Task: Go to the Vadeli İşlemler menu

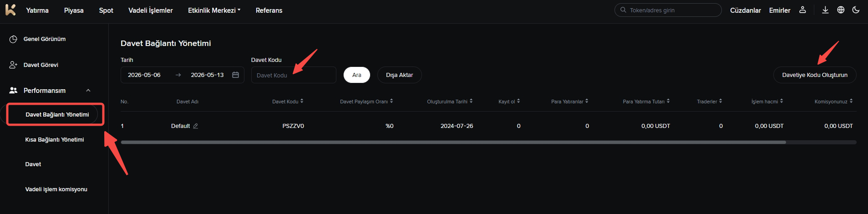Action: [151, 10]
